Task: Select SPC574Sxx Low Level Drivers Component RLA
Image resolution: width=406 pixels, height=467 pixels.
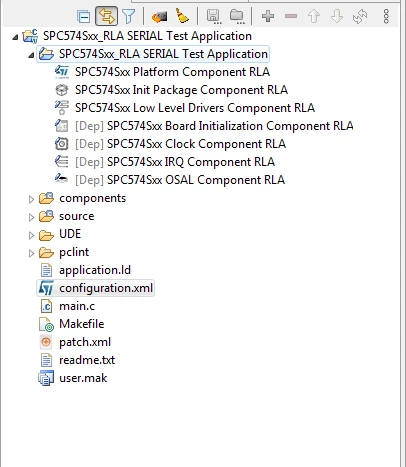Action: coord(195,108)
